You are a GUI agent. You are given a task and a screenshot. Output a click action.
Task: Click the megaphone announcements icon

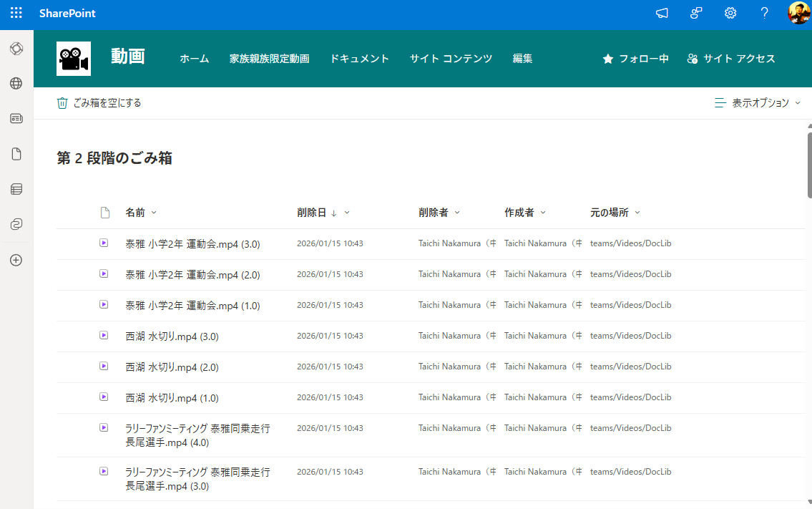point(662,14)
